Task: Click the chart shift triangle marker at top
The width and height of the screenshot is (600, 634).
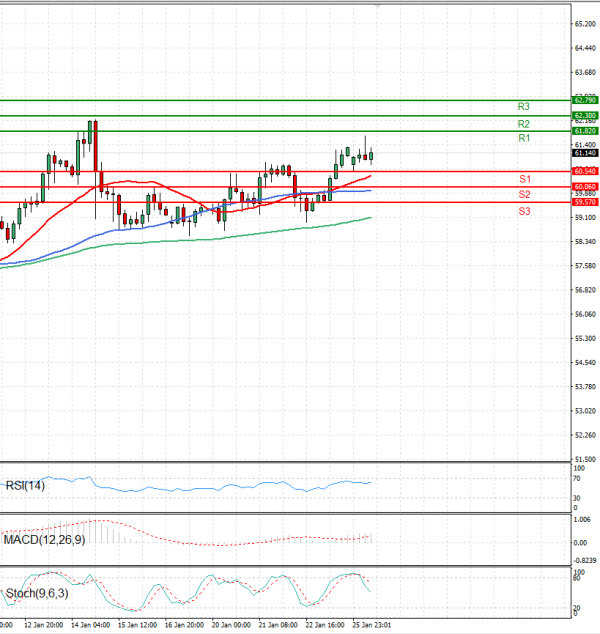Action: click(x=378, y=5)
